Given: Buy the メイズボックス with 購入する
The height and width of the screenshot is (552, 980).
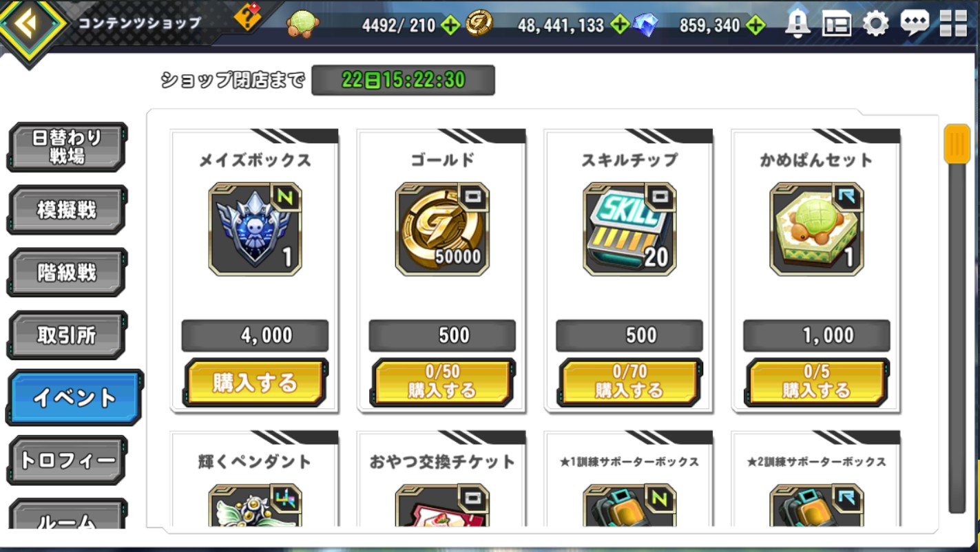Looking at the screenshot, I should (256, 383).
